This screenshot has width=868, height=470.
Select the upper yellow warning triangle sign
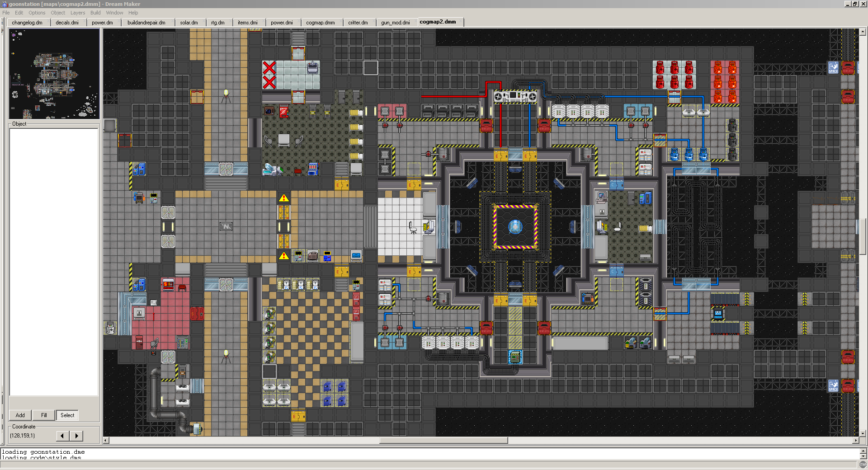click(283, 198)
